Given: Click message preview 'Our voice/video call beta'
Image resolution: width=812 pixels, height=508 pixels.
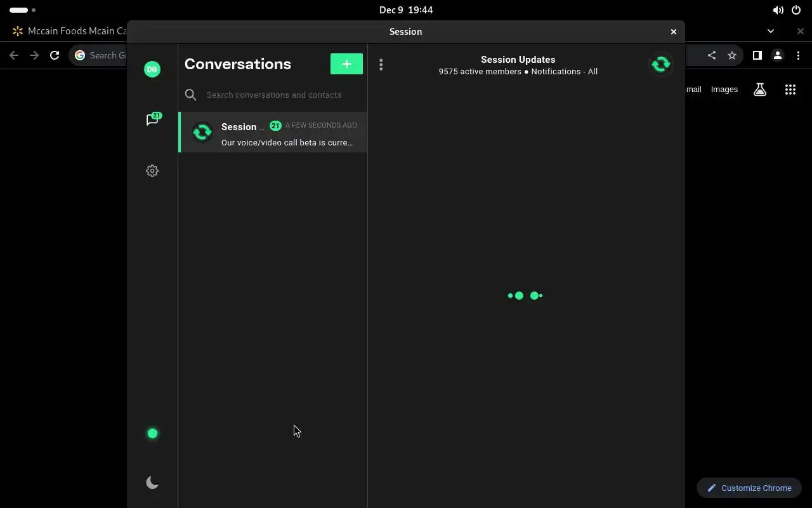Looking at the screenshot, I should (x=287, y=143).
